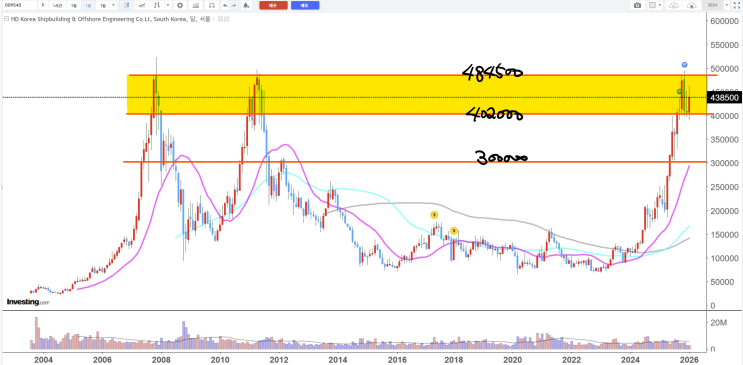Select the 5 minute interval button
This screenshot has height=365, width=743.
click(43, 5)
